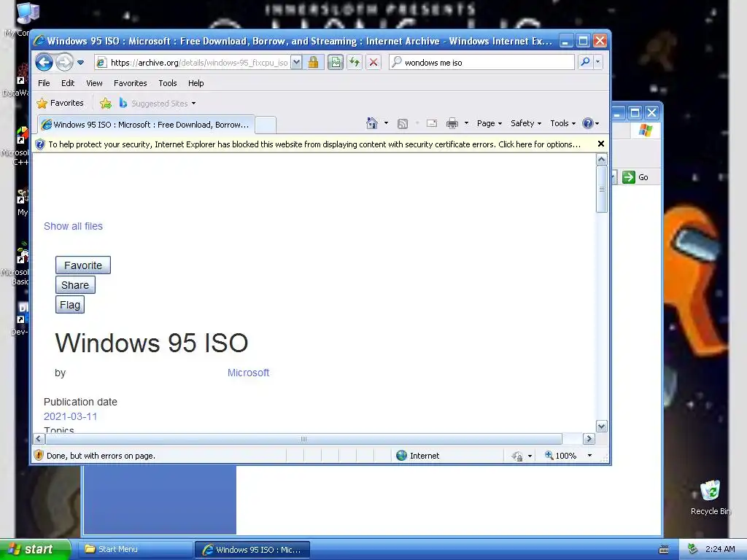Click the vertical scrollbar down arrow
This screenshot has width=747, height=560.
(x=602, y=427)
